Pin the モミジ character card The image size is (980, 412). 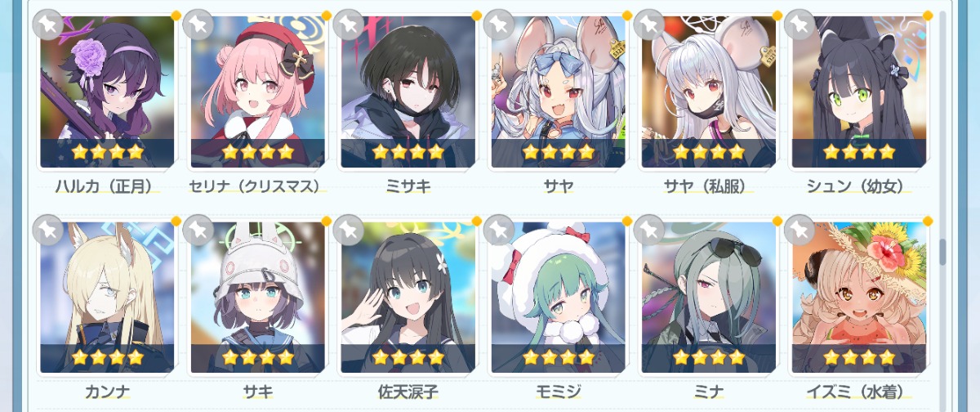[499, 231]
